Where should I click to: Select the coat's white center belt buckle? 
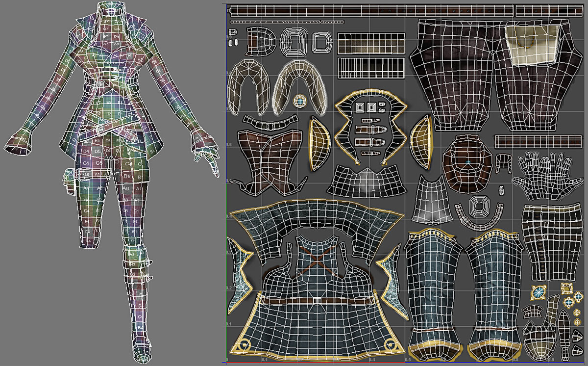(317, 299)
